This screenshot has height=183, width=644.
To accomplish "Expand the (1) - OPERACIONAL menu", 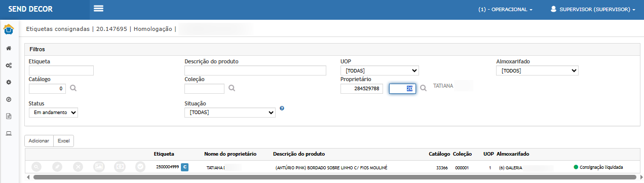I will pos(505,9).
